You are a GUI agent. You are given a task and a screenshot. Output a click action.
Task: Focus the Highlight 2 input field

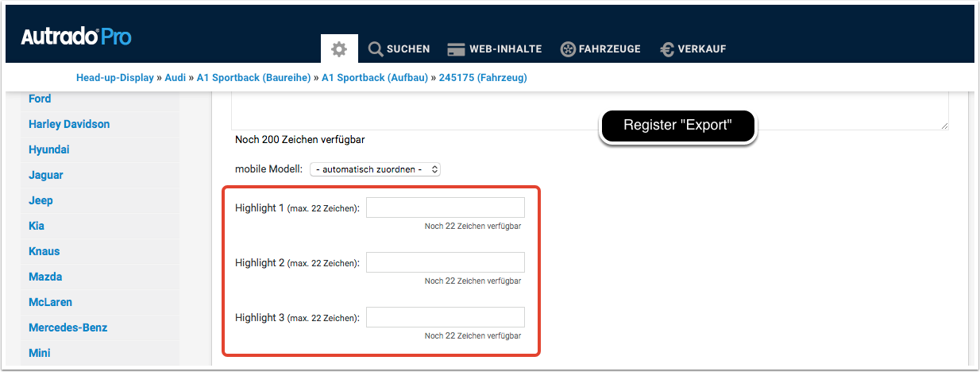[x=445, y=262]
